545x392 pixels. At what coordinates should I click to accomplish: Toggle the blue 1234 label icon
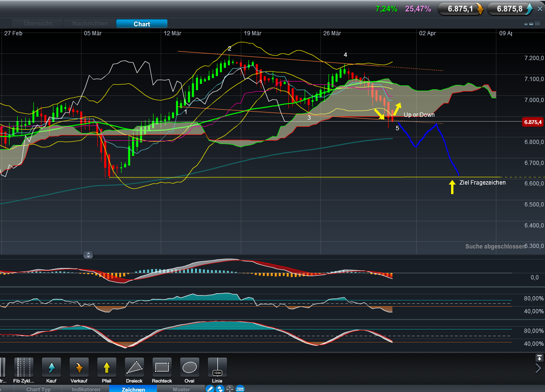pos(240,389)
